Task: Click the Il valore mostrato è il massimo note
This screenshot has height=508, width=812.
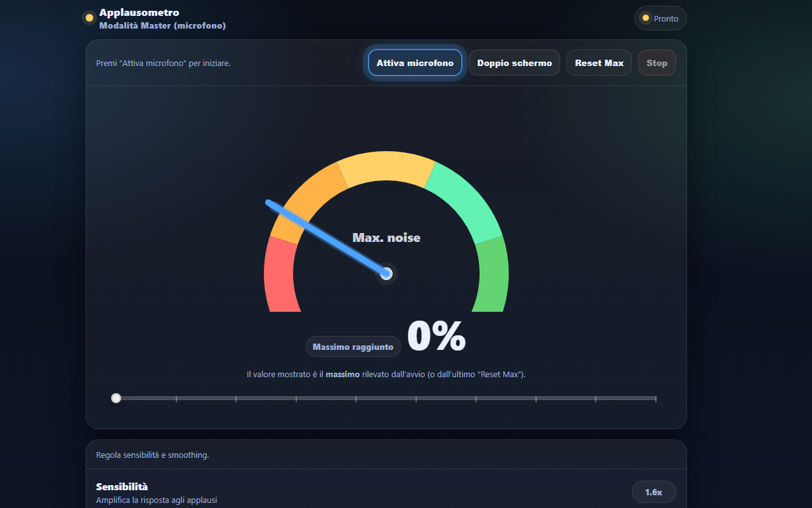Action: click(x=386, y=375)
